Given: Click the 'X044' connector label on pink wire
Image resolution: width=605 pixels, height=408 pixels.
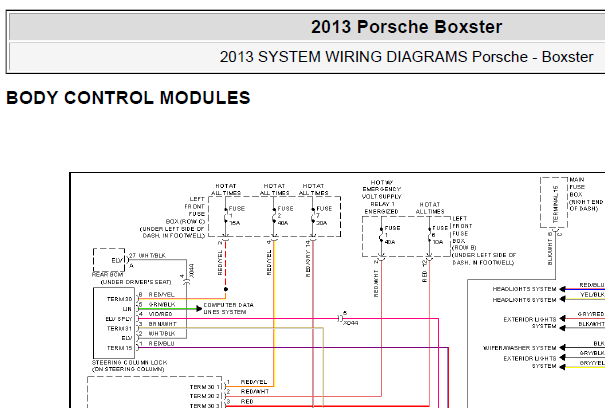Looking at the screenshot, I should point(351,323).
